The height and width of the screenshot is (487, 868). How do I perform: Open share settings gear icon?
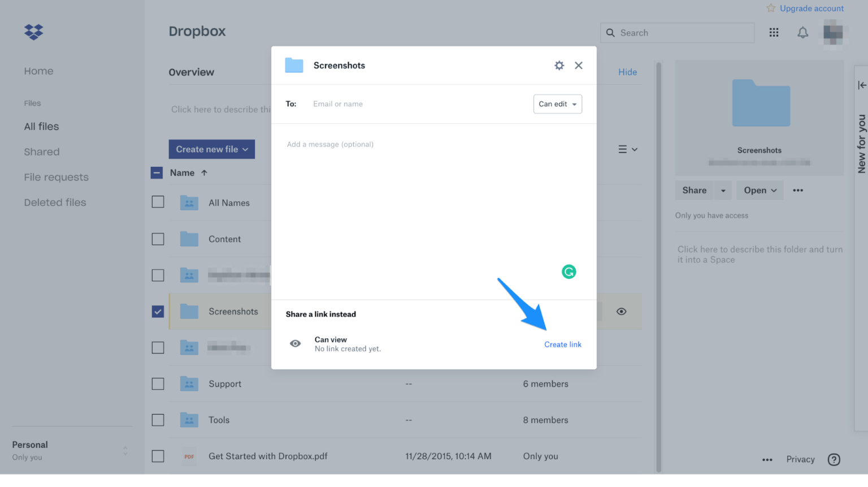559,66
